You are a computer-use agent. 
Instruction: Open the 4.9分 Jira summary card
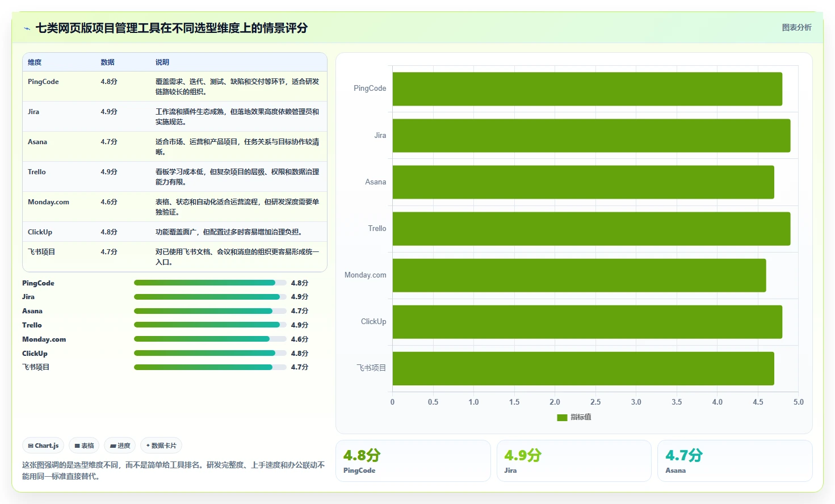click(x=574, y=461)
